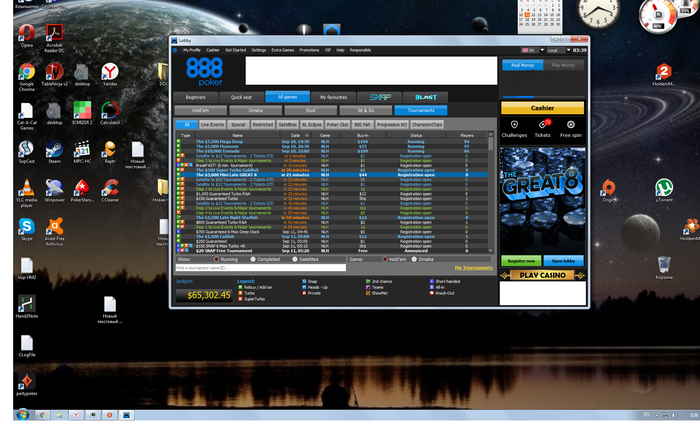Switch to Play Money mode
Image resolution: width=700 pixels, height=438 pixels.
coord(563,65)
